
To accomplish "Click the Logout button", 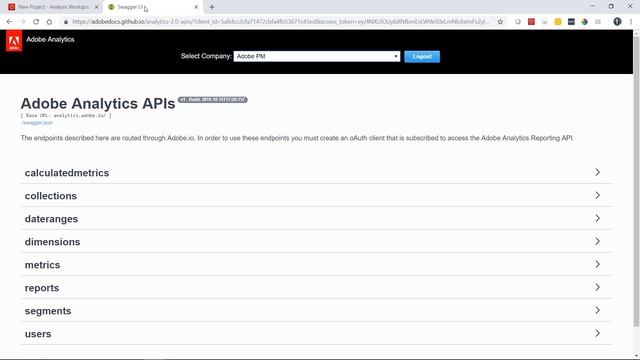I will (x=422, y=56).
